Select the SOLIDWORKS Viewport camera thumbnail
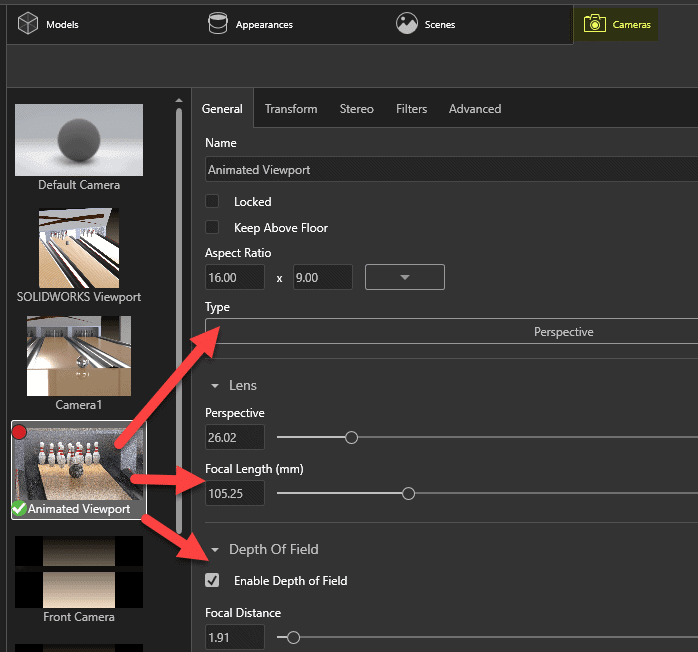Screen dimensions: 698x652 [79, 246]
